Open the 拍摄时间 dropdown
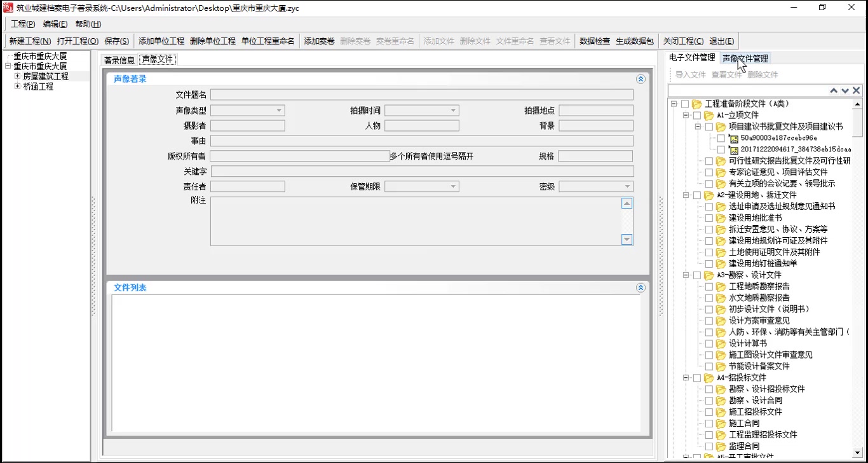868x463 pixels. tap(453, 110)
